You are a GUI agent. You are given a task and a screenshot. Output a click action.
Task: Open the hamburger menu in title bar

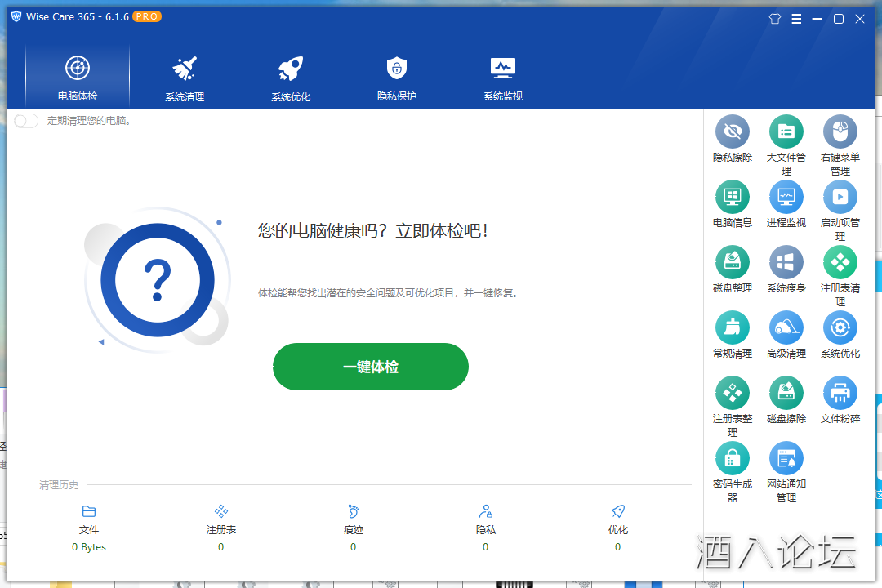click(796, 18)
